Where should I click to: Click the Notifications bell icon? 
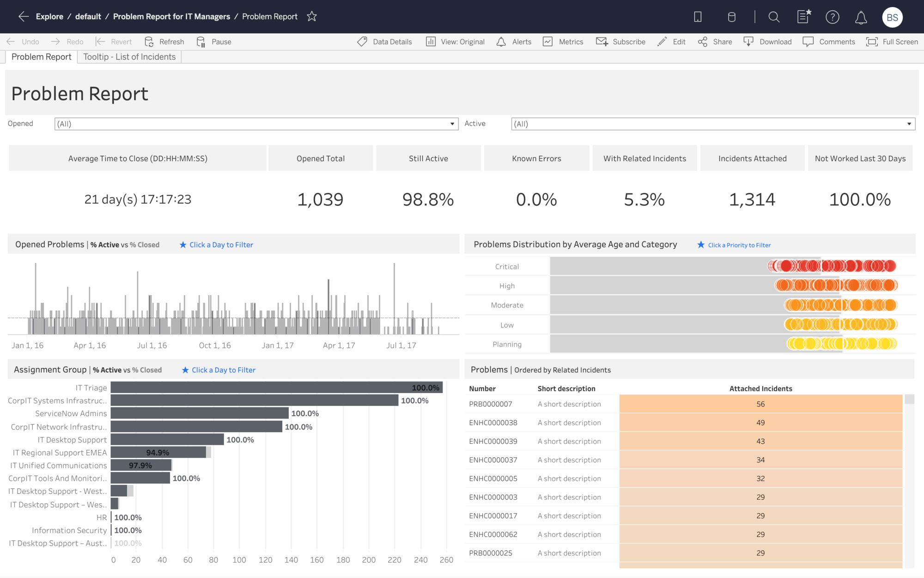tap(861, 17)
